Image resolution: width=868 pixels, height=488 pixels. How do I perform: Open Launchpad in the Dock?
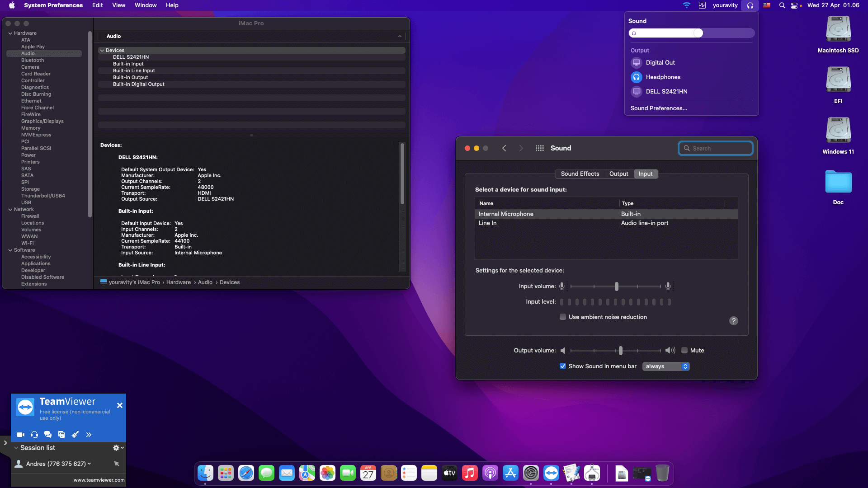(x=226, y=473)
